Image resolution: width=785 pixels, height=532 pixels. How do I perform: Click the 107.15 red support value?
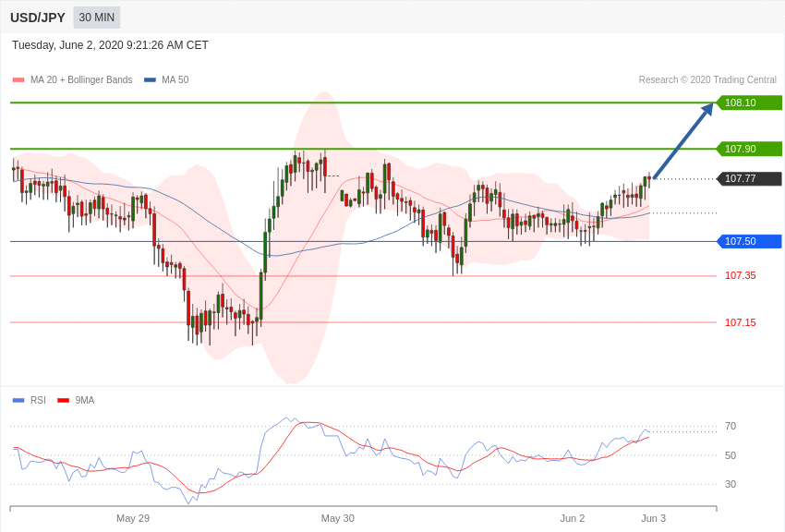[741, 322]
